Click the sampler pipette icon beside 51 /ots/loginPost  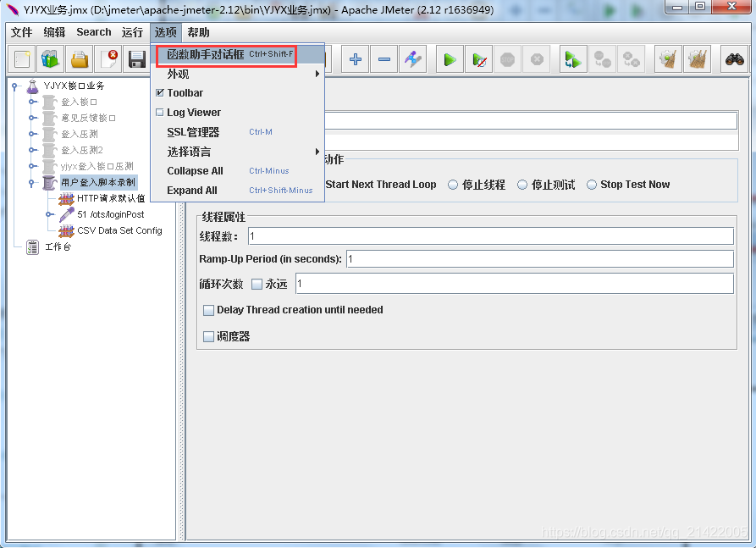[67, 214]
